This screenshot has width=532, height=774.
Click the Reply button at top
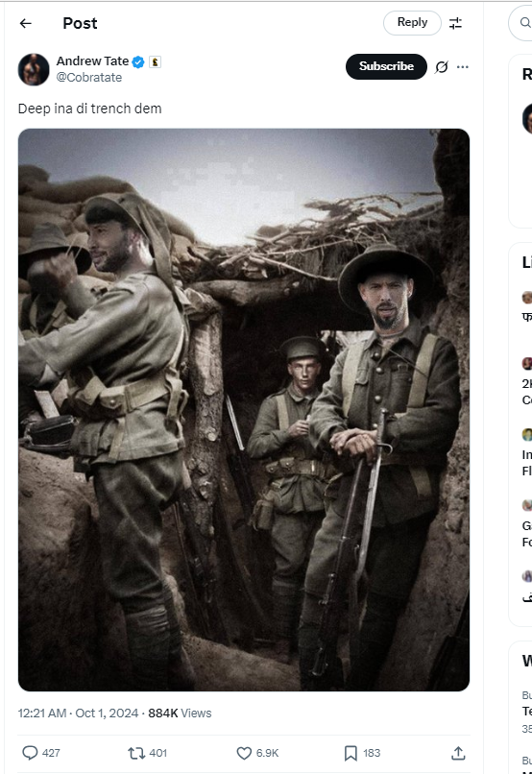click(412, 23)
